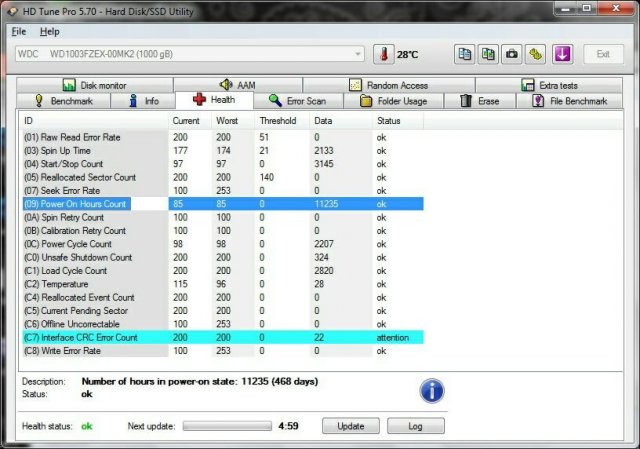Click the green copy screenshot toolbar icon
640x449 pixels.
coord(488,54)
